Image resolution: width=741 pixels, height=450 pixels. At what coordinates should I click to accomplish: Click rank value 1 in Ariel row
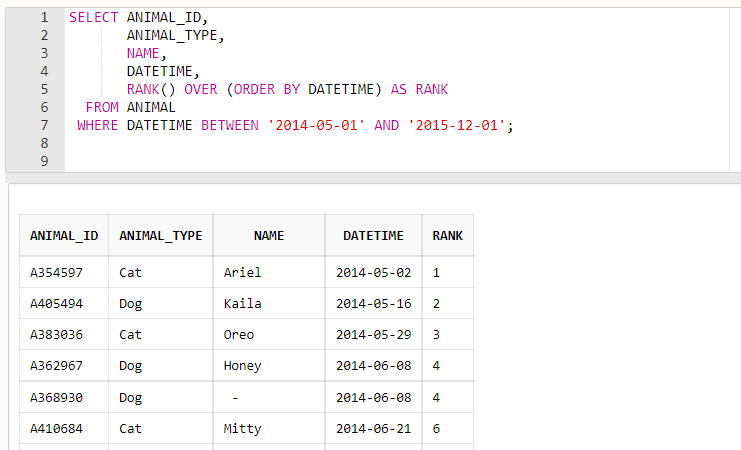[436, 273]
